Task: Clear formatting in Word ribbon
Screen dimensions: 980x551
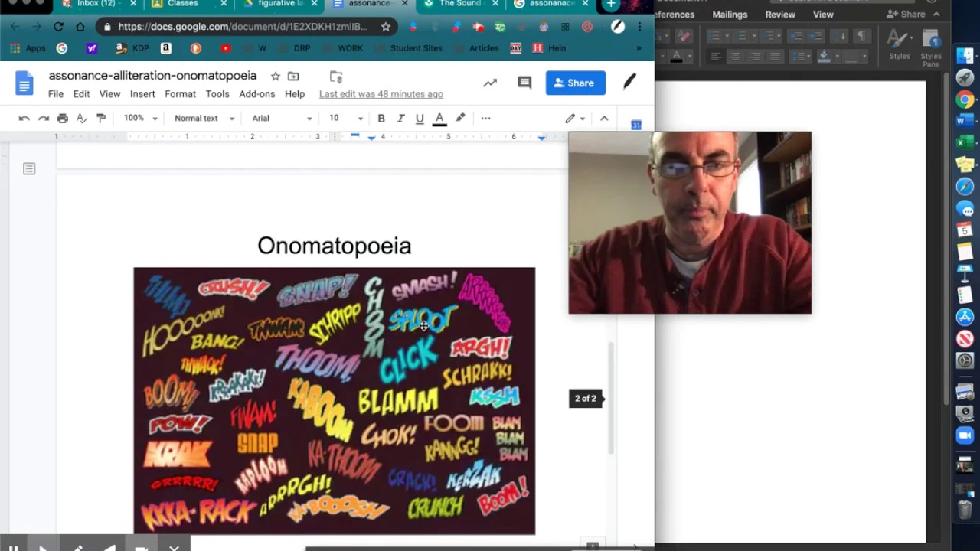Action: click(684, 36)
